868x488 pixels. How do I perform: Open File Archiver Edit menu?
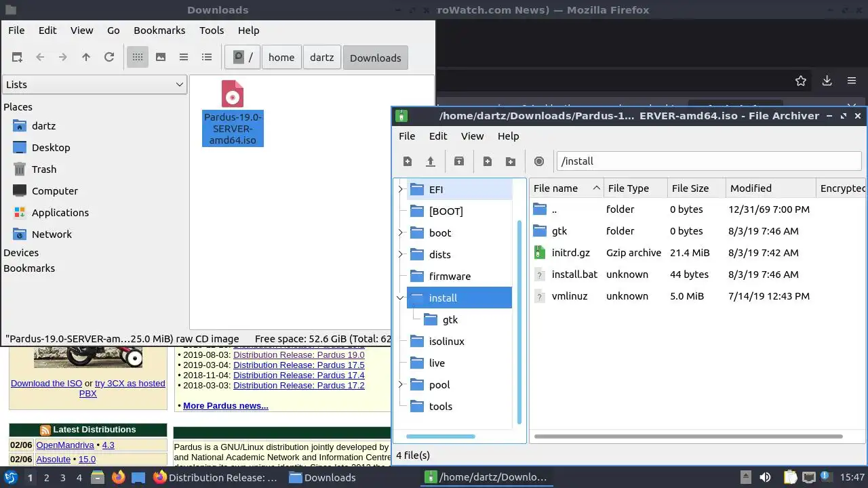tap(438, 136)
